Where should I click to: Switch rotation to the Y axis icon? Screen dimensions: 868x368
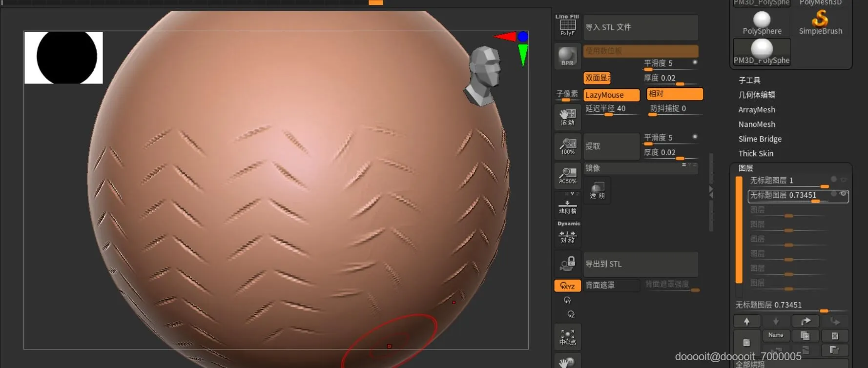coord(567,300)
